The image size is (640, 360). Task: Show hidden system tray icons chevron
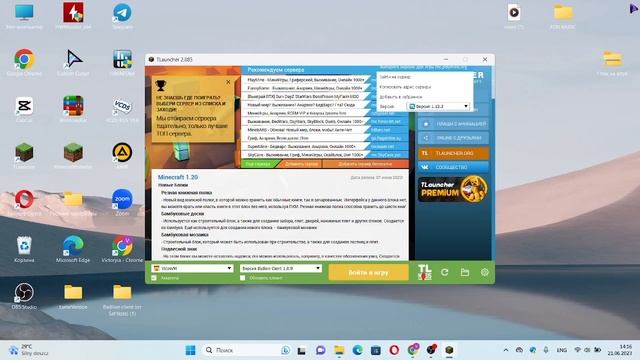point(506,350)
